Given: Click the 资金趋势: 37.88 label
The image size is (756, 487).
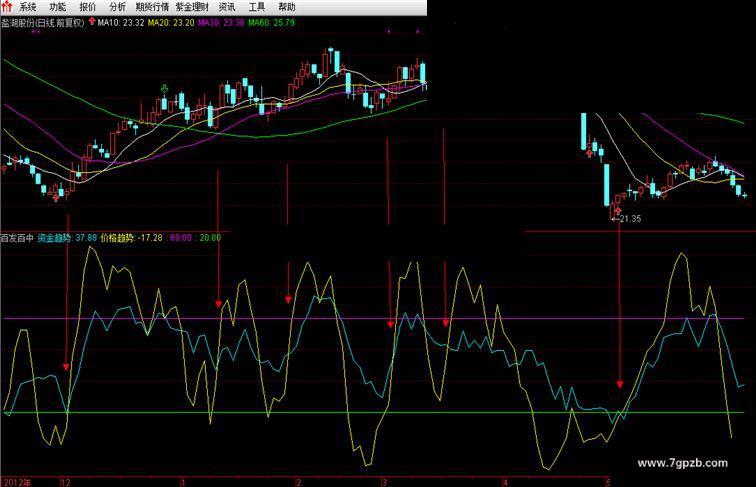Looking at the screenshot, I should click(x=67, y=238).
